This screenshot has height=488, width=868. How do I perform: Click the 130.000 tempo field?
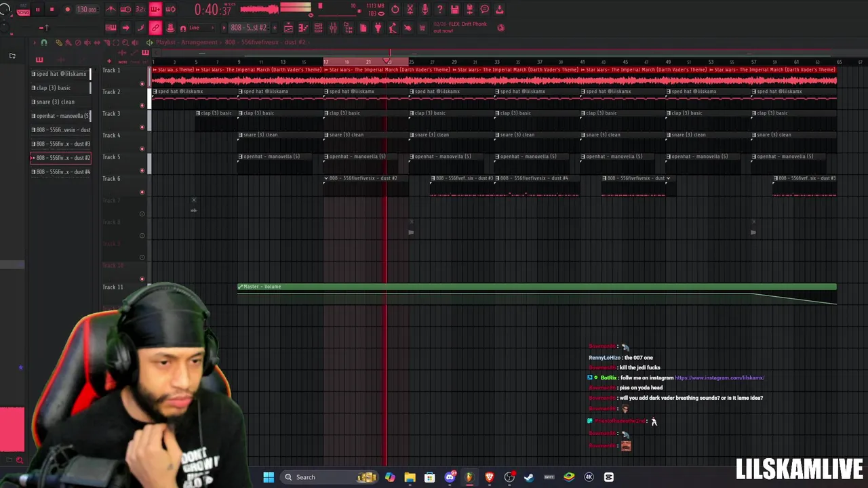(x=86, y=9)
